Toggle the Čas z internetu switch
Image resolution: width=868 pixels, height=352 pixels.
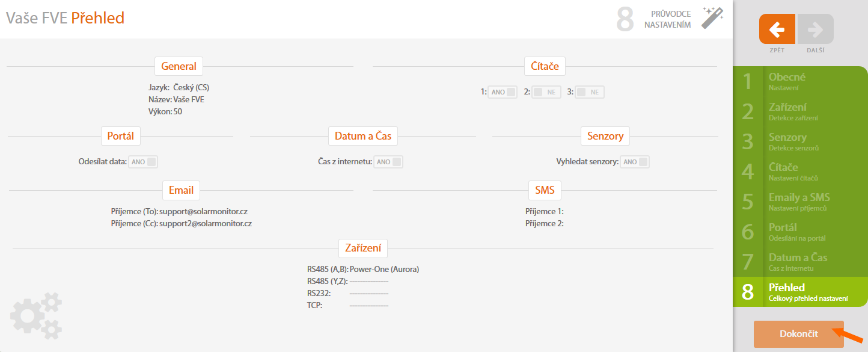(x=388, y=161)
